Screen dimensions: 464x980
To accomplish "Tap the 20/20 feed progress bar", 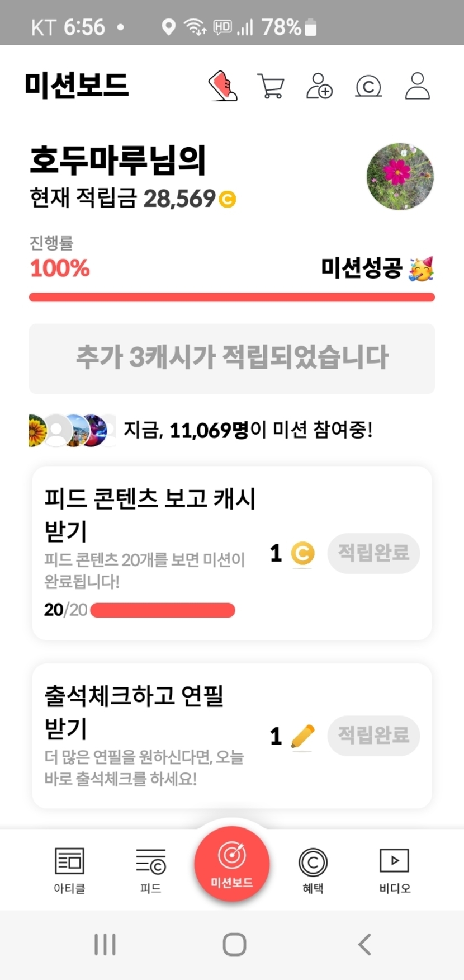I will [x=162, y=610].
